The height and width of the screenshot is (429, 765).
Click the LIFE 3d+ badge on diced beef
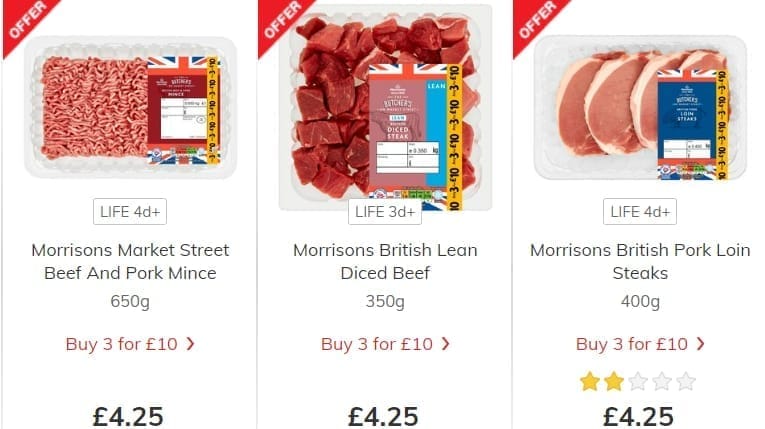click(x=385, y=212)
